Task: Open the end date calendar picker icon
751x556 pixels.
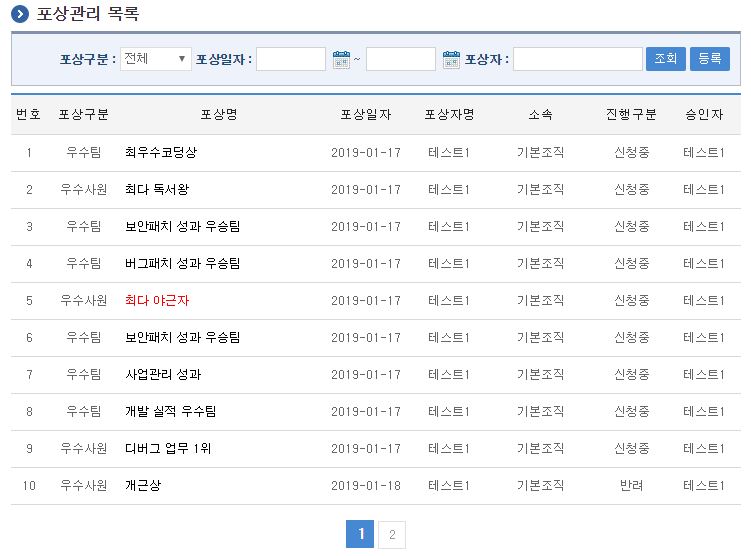Action: tap(451, 59)
